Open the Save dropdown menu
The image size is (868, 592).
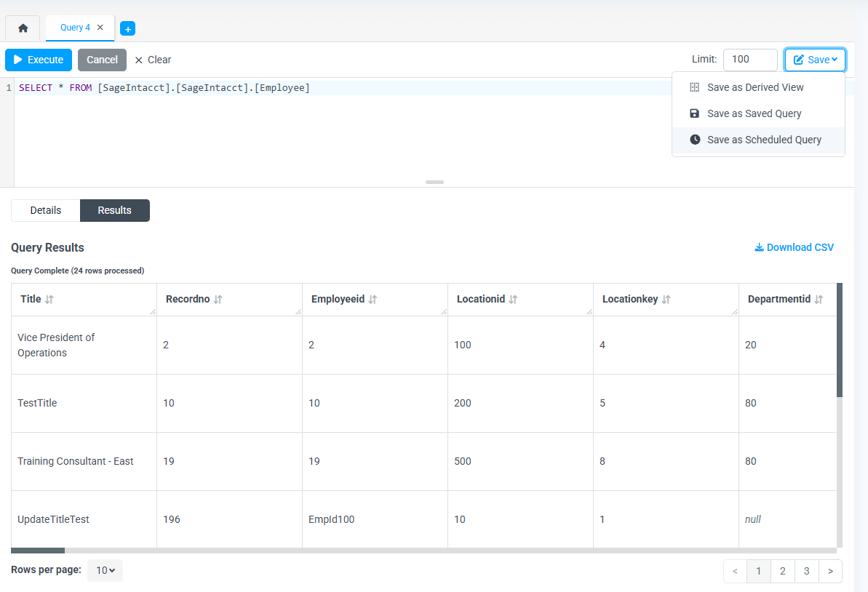(815, 60)
